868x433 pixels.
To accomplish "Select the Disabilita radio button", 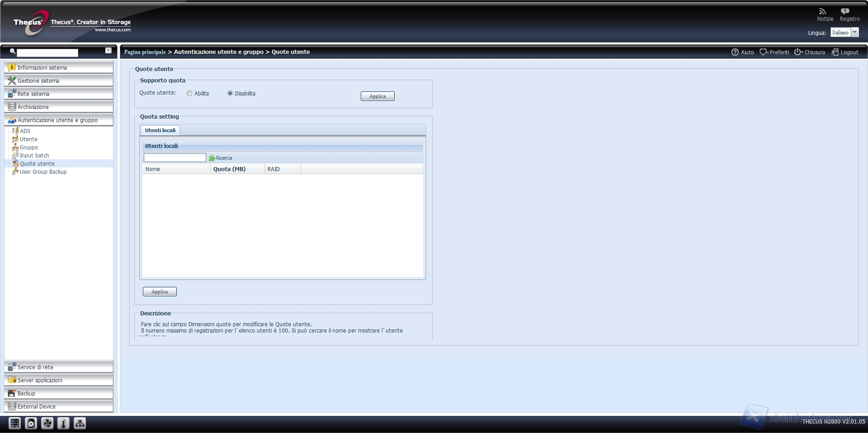I will (230, 94).
